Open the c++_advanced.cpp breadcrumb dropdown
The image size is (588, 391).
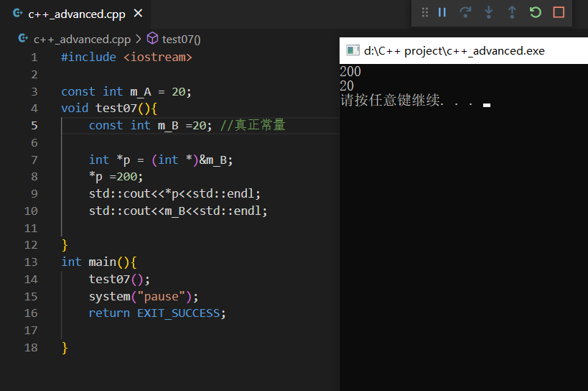click(82, 40)
